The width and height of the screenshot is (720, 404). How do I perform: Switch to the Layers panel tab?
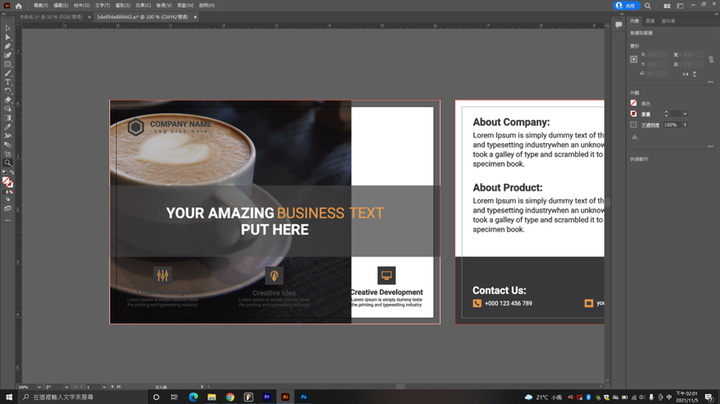coord(650,21)
